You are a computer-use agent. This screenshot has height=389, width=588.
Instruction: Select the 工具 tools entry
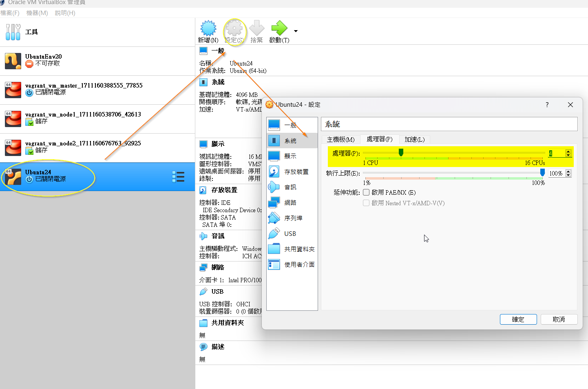97,32
